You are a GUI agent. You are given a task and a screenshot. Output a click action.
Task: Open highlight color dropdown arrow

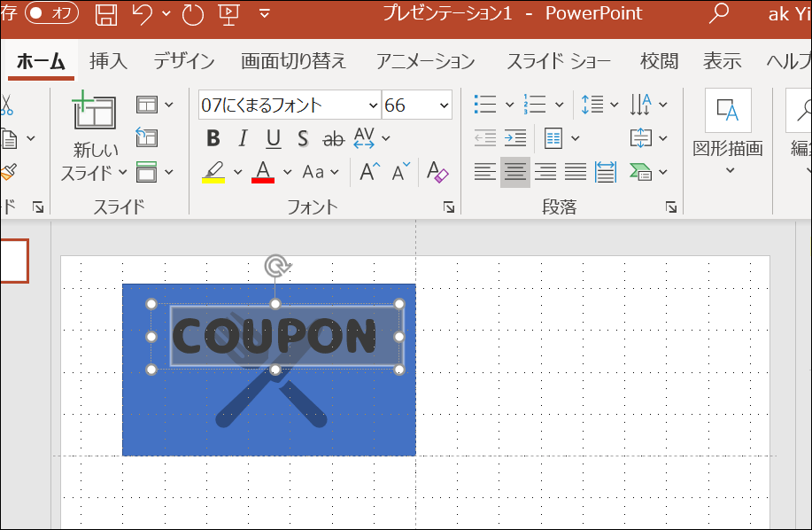click(237, 172)
